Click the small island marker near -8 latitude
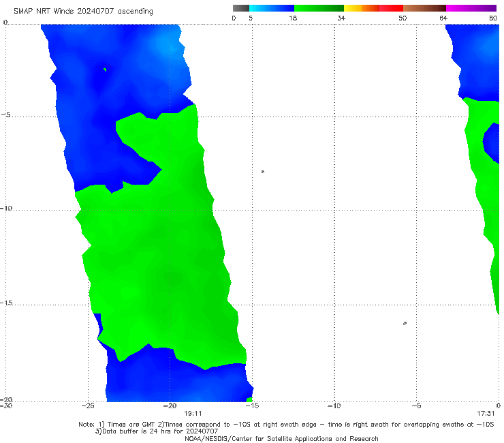504x443 pixels. pos(263,172)
